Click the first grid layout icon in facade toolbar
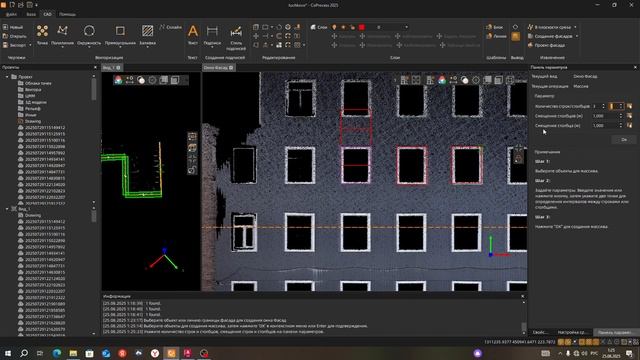Image resolution: width=640 pixels, height=360 pixels. [x=404, y=80]
